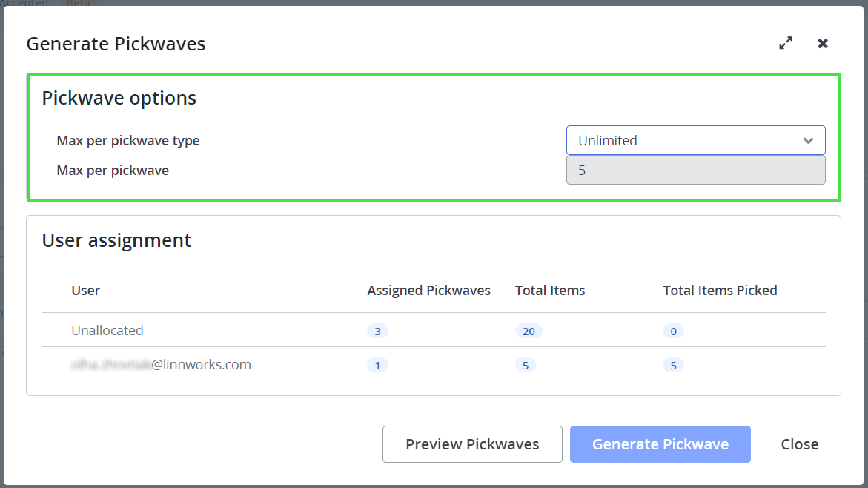The height and width of the screenshot is (488, 868).
Task: Click the User column header
Action: point(86,291)
